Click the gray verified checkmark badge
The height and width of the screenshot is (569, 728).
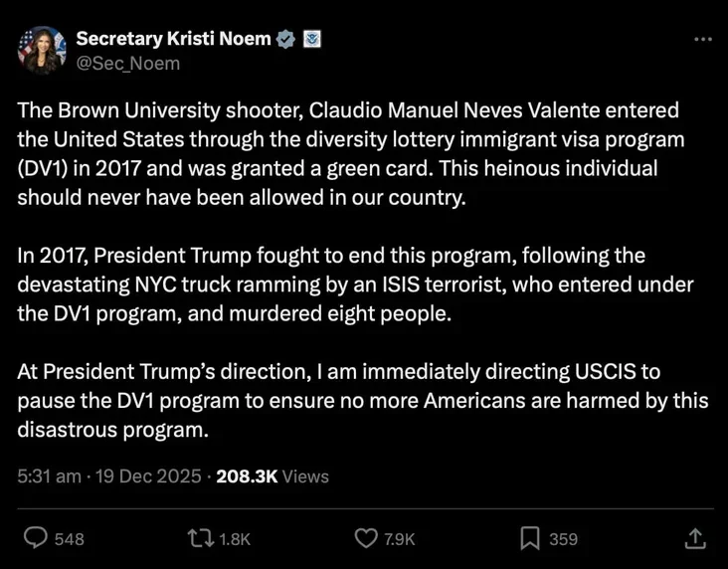click(x=286, y=40)
